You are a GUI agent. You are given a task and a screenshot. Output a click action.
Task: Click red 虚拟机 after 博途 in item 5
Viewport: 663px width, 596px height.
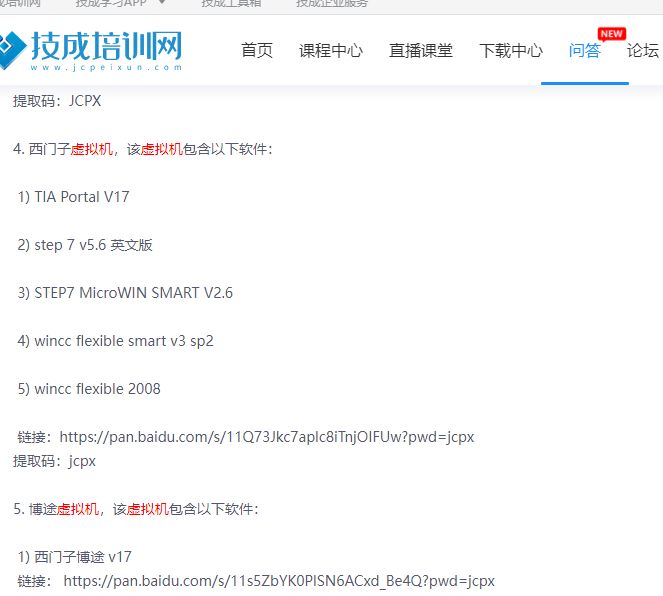pyautogui.click(x=78, y=509)
